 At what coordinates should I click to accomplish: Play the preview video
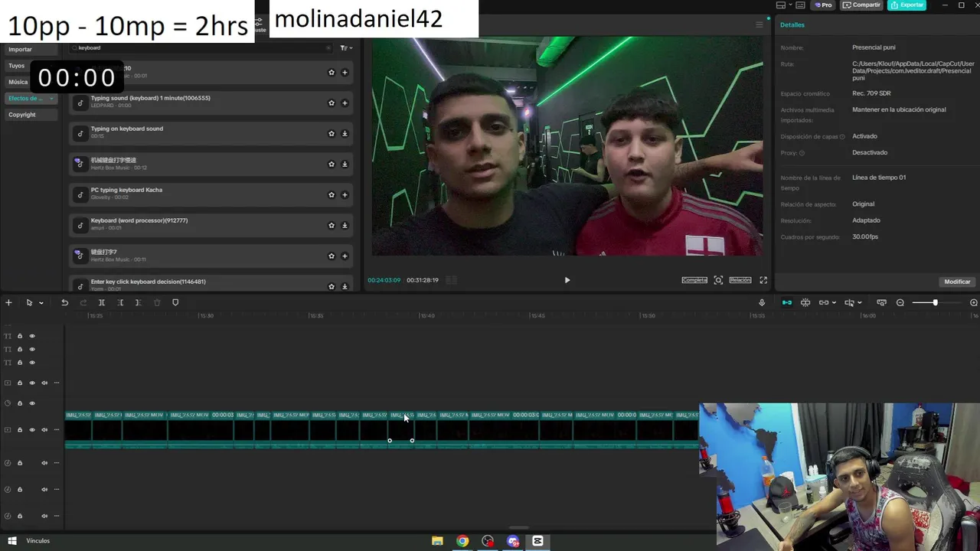click(x=567, y=280)
